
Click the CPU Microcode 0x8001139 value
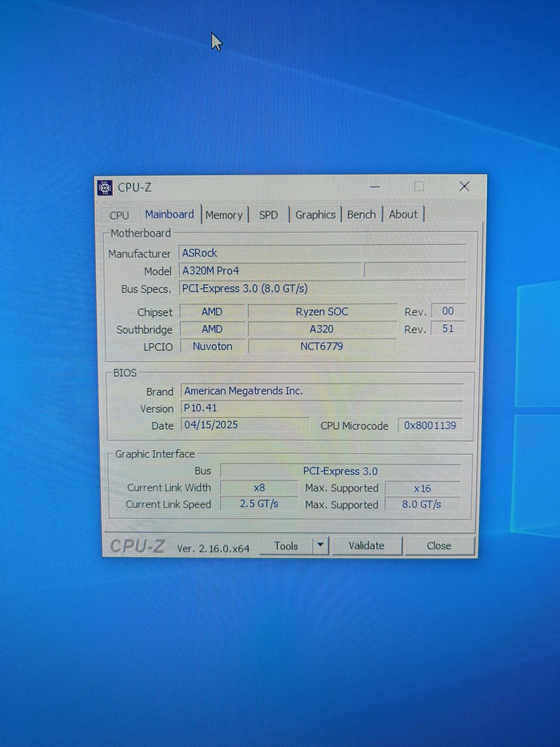tap(430, 425)
